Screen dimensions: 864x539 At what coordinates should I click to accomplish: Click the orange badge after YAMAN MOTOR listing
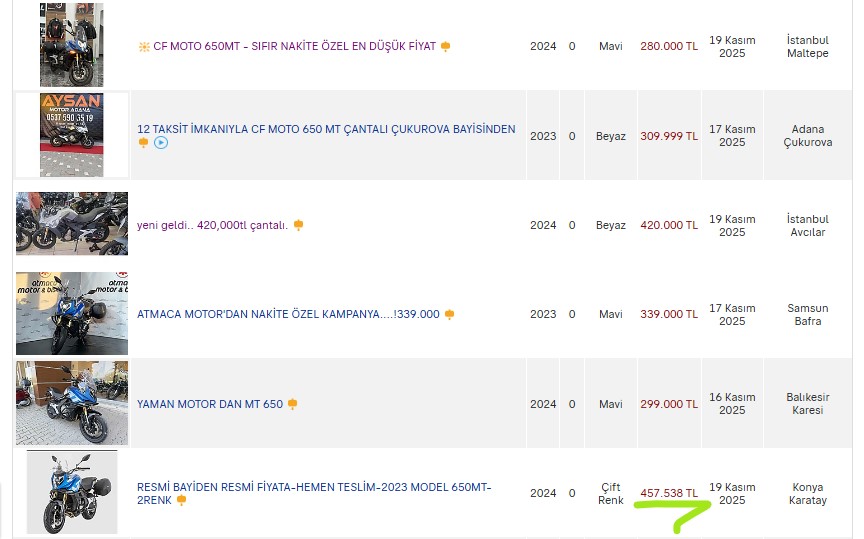click(292, 404)
